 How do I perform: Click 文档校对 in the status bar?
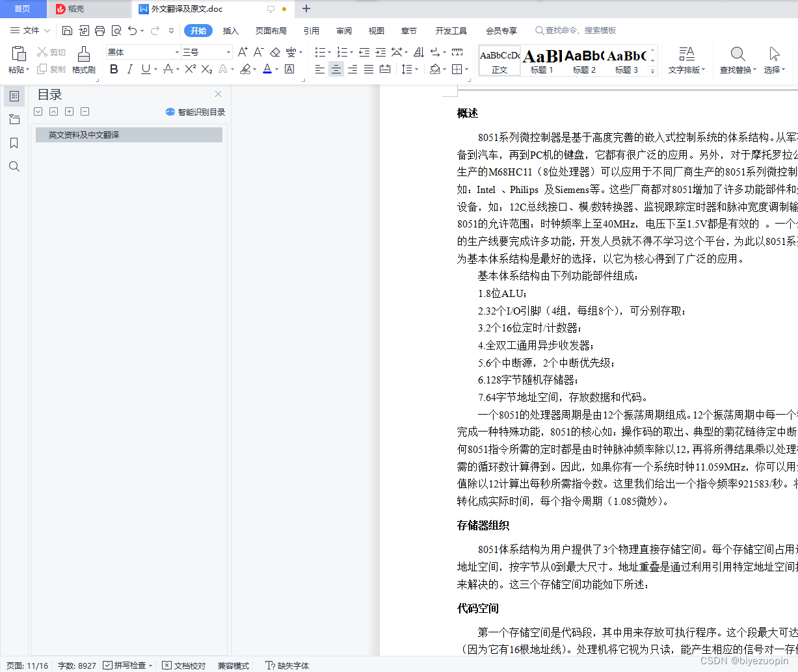coord(183,666)
